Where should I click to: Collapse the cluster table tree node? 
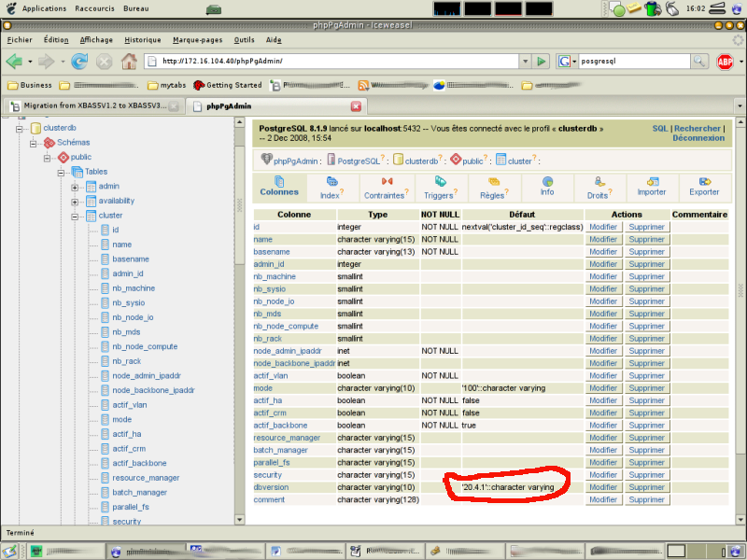pyautogui.click(x=75, y=216)
